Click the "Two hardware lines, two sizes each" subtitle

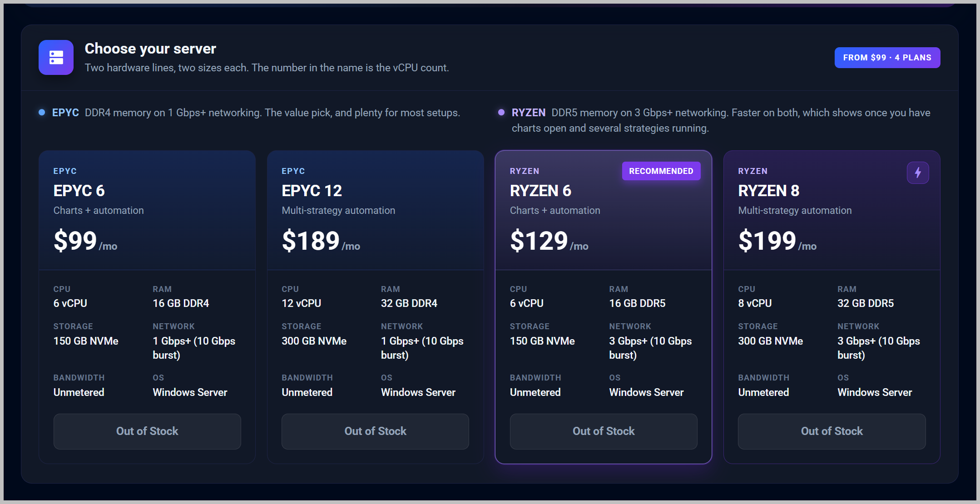pos(267,68)
